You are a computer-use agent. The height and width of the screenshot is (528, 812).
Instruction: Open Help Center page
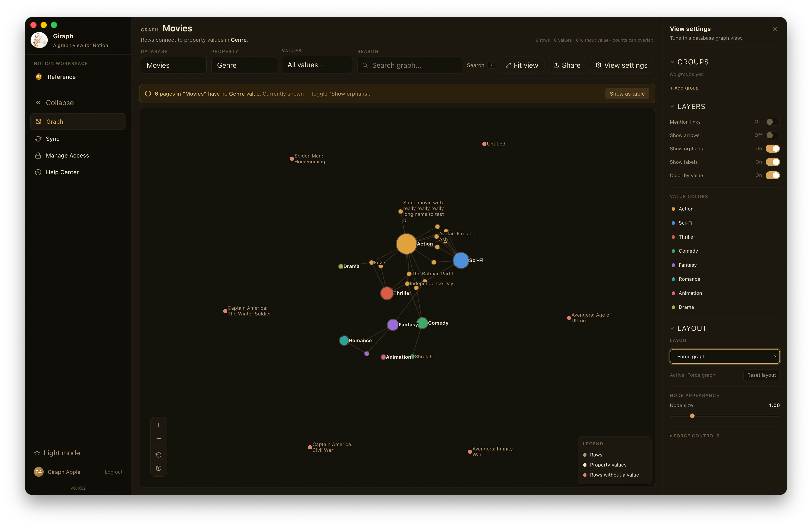tap(78, 172)
